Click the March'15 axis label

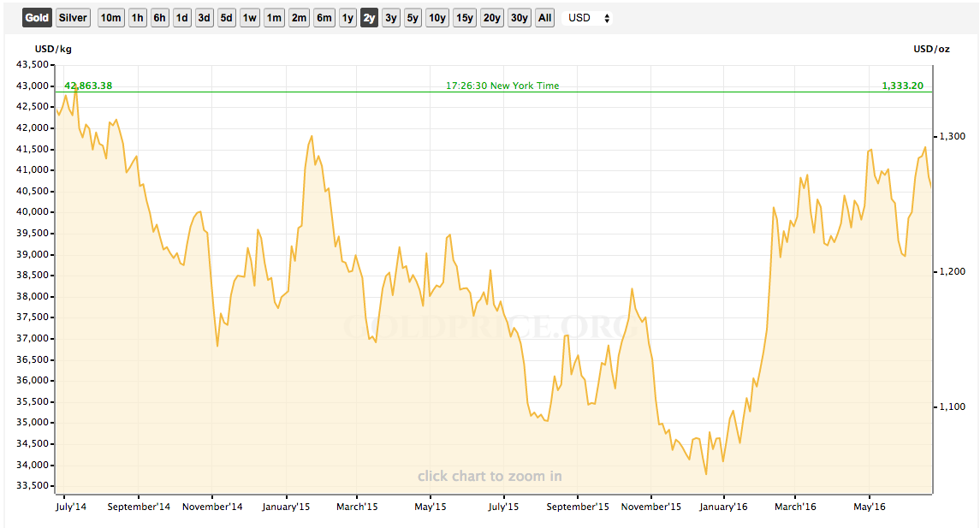[357, 506]
